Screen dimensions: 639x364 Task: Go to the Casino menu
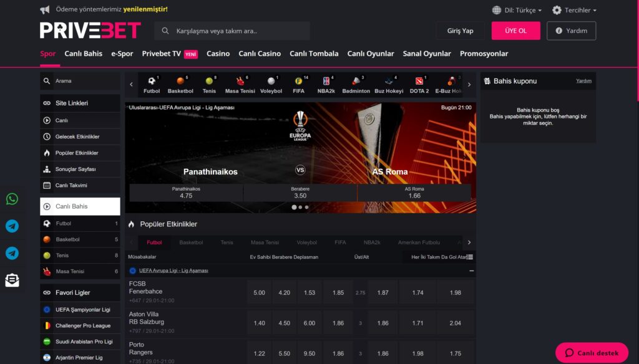click(218, 54)
